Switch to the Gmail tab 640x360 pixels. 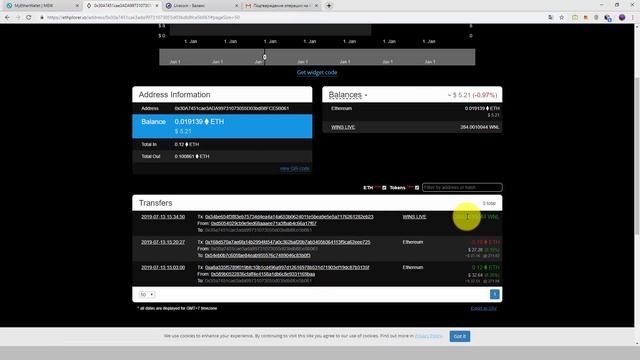[282, 6]
